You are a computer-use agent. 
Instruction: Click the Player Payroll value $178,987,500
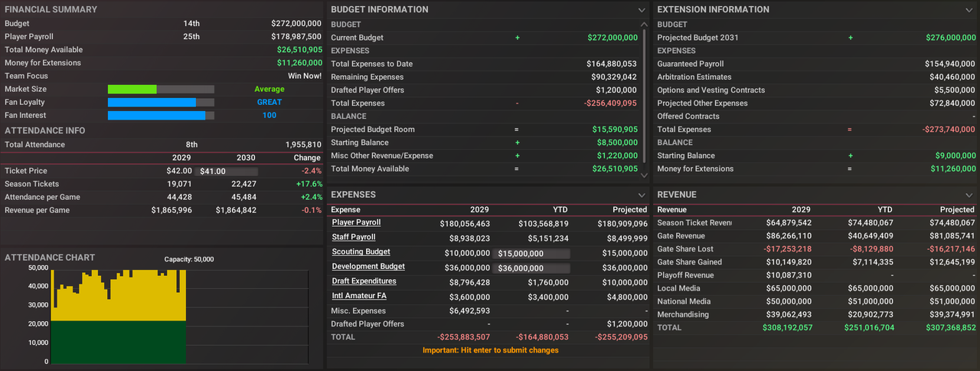tap(296, 37)
